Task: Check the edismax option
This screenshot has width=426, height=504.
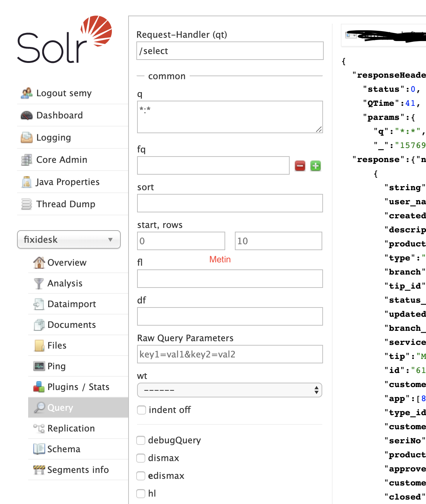Action: [x=141, y=476]
